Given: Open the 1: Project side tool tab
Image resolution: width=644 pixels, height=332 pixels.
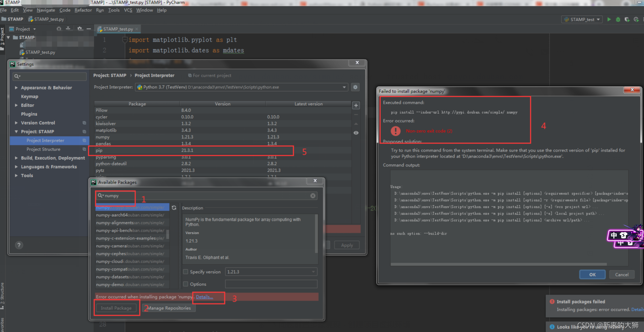Looking at the screenshot, I should (x=2, y=38).
